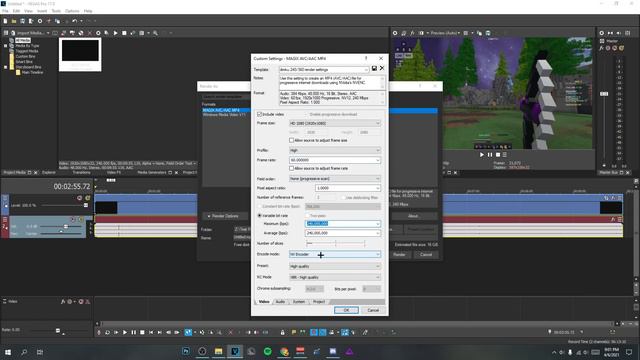640x360 pixels.
Task: Select Media Bins By Type tree item
Action: click(27, 46)
